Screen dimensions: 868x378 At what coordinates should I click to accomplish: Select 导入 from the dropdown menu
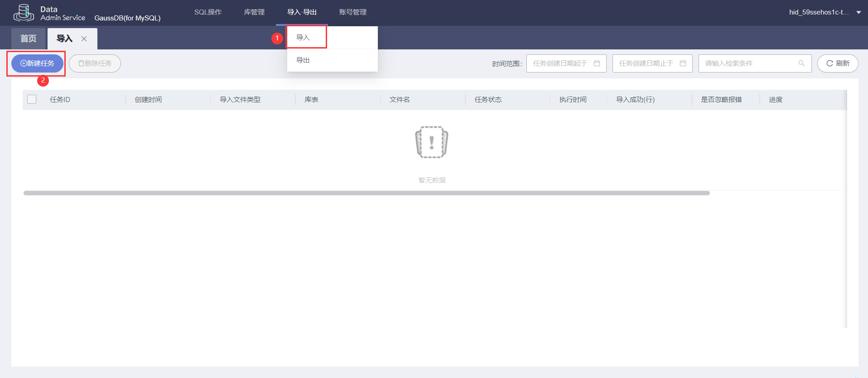[x=333, y=38]
